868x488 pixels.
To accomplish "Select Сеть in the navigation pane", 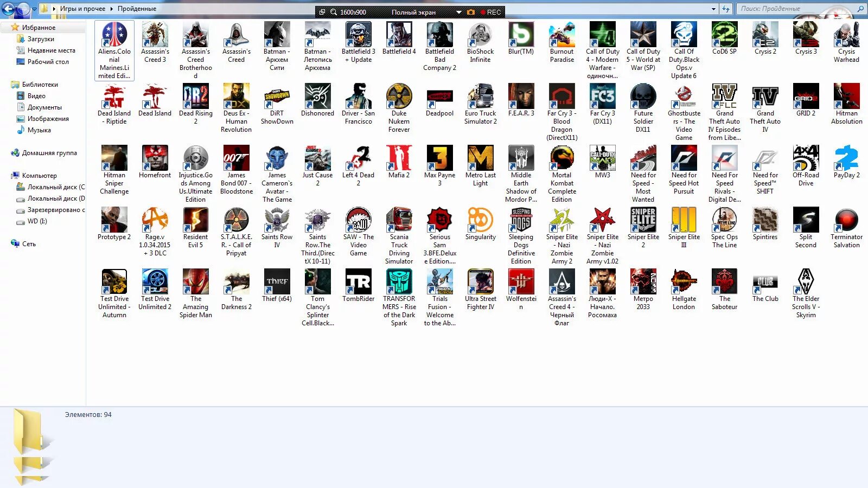I will (29, 244).
